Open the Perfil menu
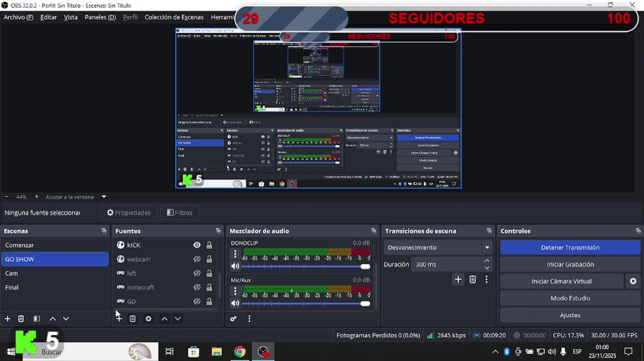The image size is (644, 361). pyautogui.click(x=130, y=17)
